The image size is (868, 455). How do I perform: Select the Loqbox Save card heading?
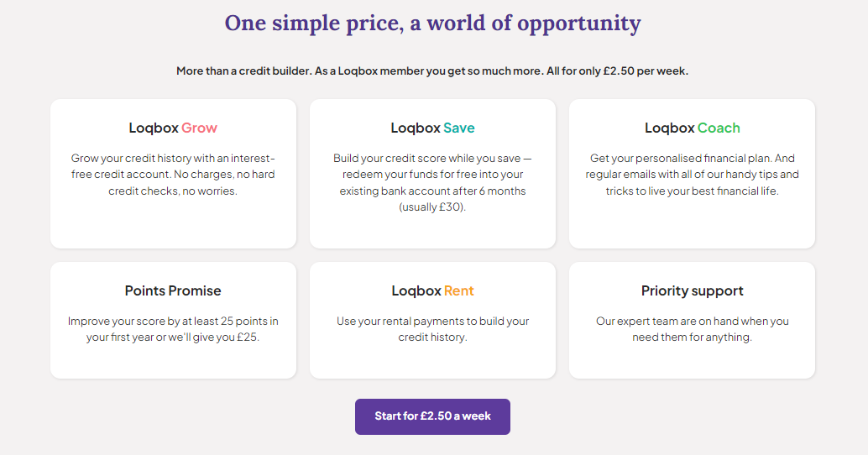(432, 128)
